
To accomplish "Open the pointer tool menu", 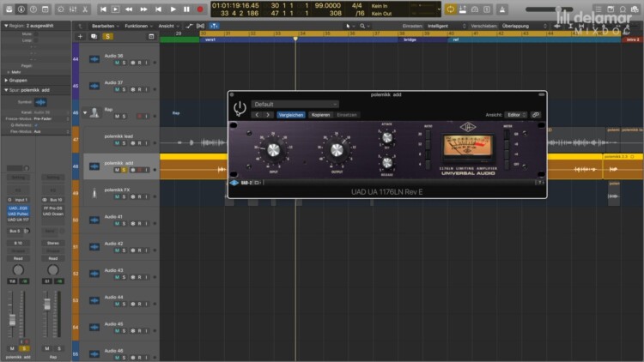I will click(350, 26).
